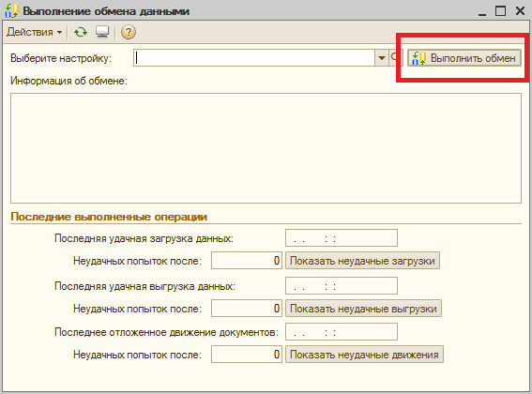
Task: Click failed attempts counter under загрузка данных
Action: [x=247, y=261]
